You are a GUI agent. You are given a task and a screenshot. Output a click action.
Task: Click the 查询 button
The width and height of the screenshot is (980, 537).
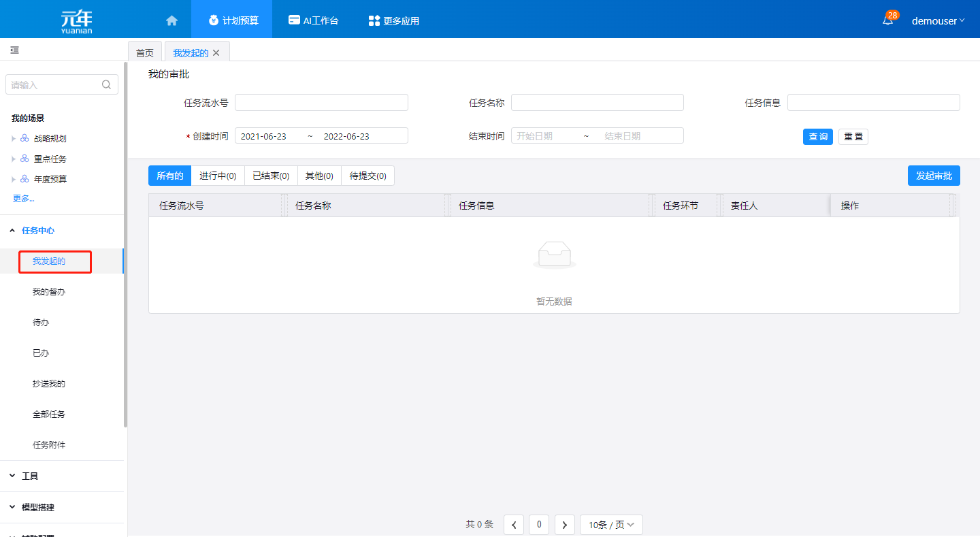pyautogui.click(x=817, y=137)
